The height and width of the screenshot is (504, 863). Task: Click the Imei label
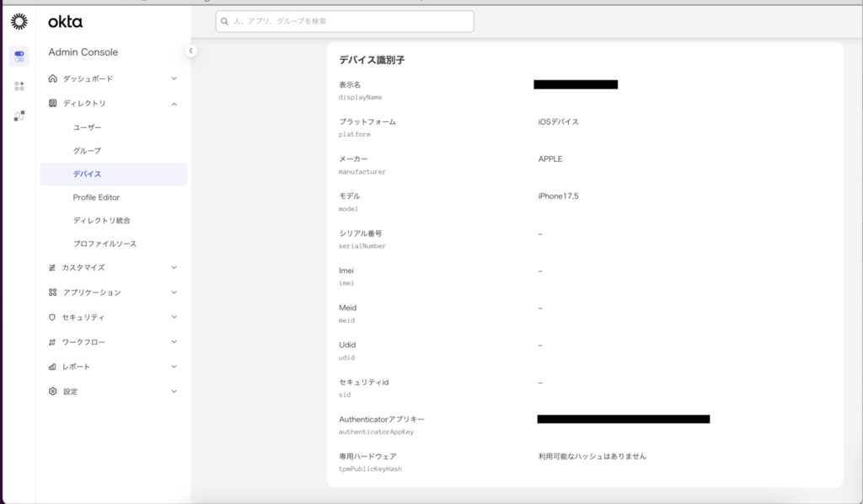pos(346,271)
